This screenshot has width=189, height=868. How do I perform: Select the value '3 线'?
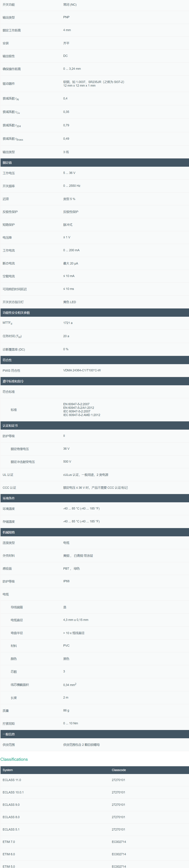click(66, 152)
